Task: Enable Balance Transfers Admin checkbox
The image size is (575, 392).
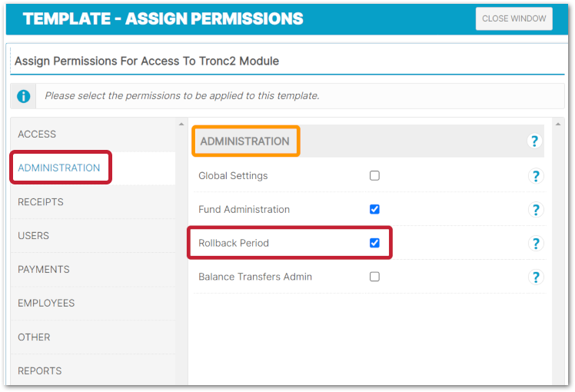Action: 374,277
